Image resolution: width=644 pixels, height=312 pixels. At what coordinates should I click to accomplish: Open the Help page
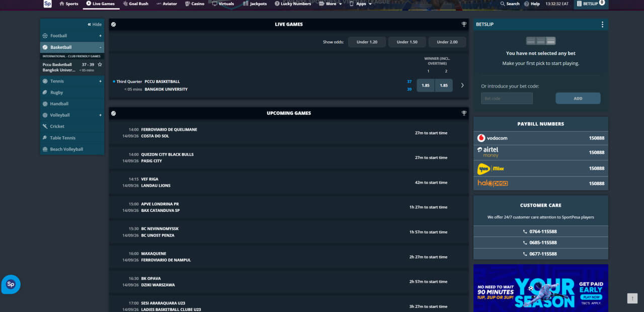tap(532, 4)
